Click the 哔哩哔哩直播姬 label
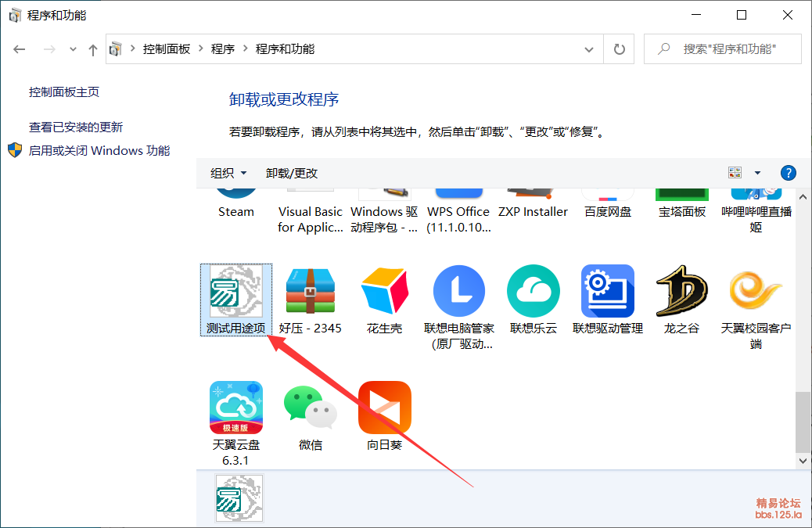The height and width of the screenshot is (528, 812). coord(756,220)
